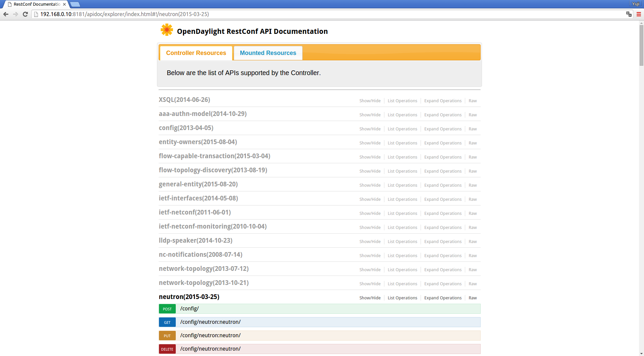Open the Chrome hamburger menu

639,14
